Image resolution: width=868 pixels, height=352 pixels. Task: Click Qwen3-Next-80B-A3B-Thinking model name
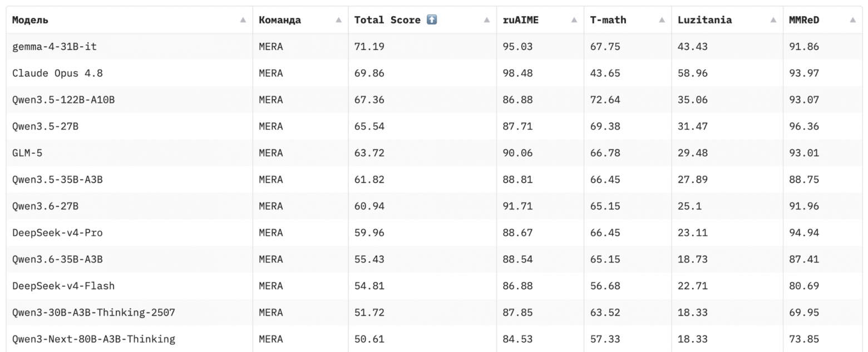coord(93,339)
